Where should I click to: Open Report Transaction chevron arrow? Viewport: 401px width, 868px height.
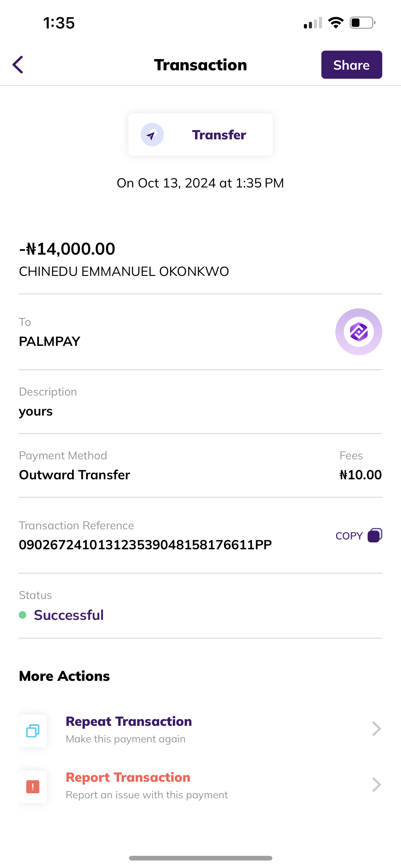[376, 785]
